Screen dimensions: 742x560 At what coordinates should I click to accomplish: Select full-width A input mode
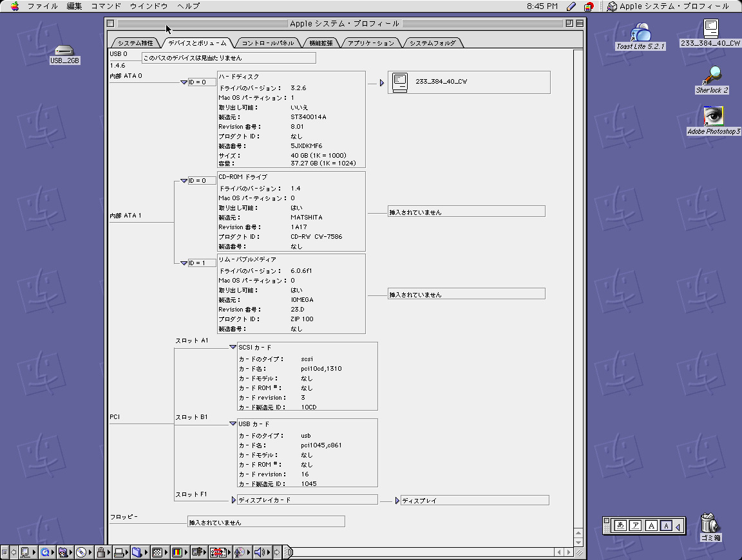click(x=651, y=525)
